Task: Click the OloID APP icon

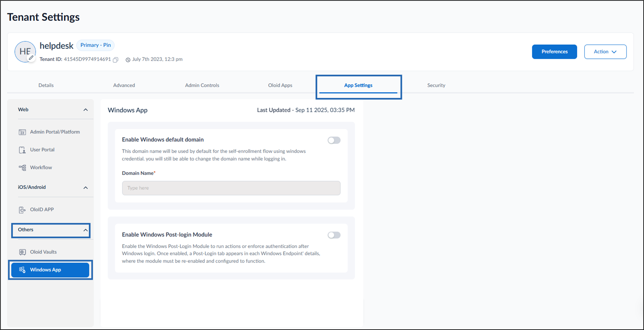Action: (22, 210)
